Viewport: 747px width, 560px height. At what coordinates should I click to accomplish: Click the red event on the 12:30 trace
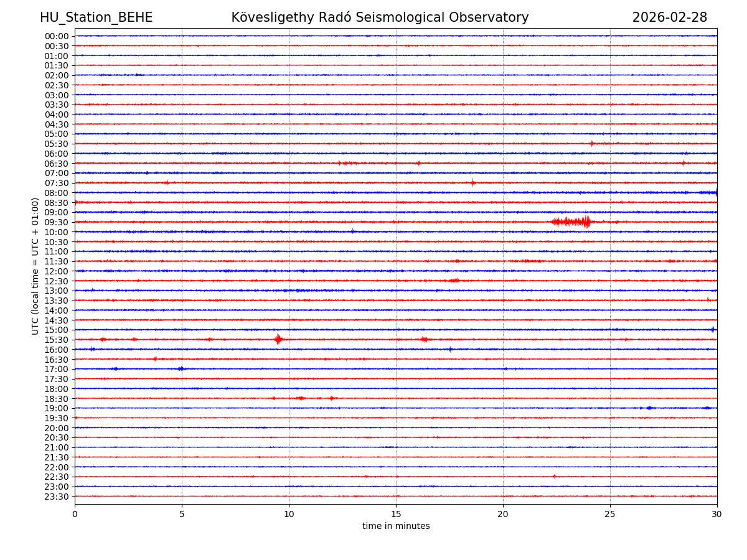(x=454, y=281)
